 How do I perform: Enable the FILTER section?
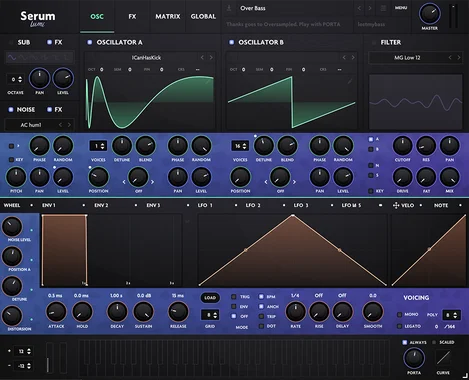374,42
